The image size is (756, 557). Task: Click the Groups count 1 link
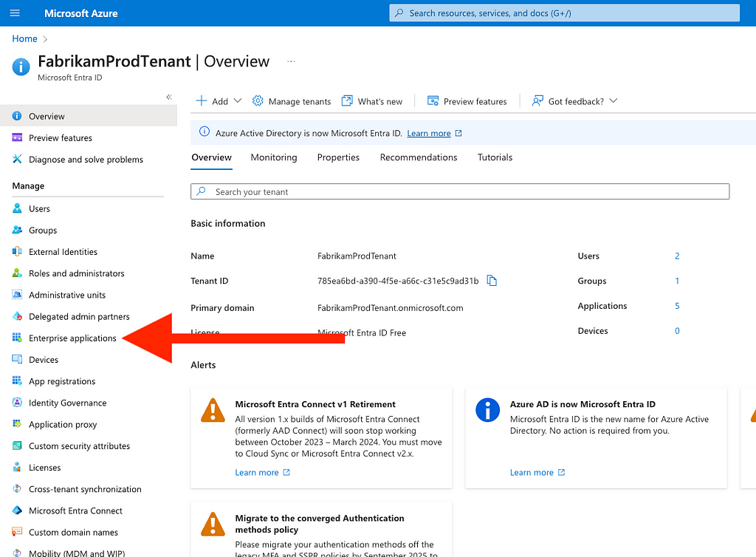677,281
